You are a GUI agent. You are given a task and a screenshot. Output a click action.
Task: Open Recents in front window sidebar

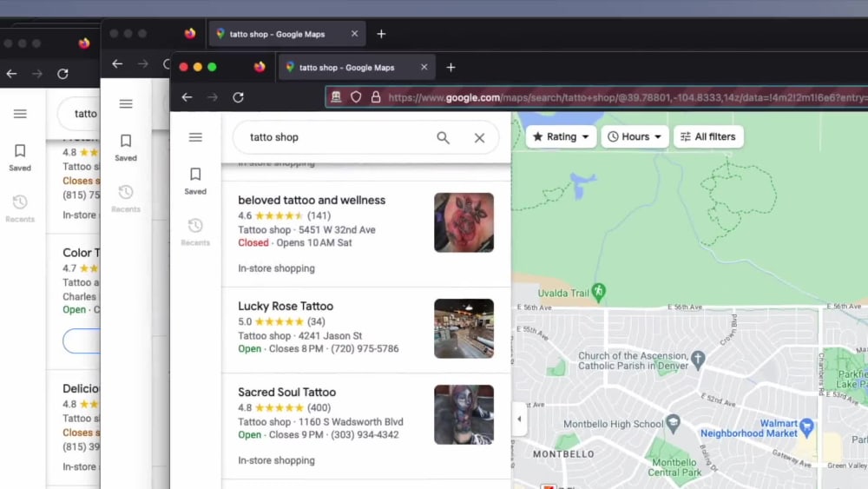pyautogui.click(x=195, y=232)
